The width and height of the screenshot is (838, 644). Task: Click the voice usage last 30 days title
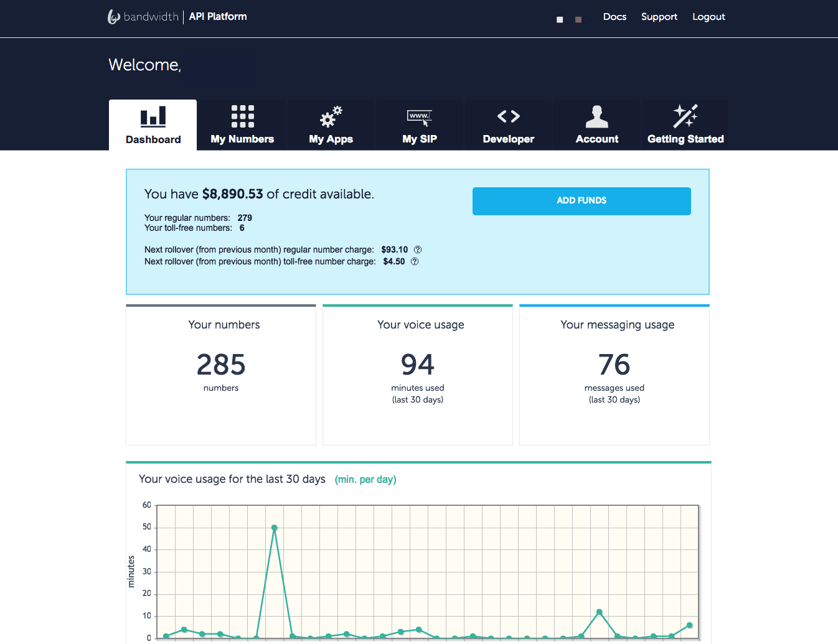pyautogui.click(x=232, y=479)
